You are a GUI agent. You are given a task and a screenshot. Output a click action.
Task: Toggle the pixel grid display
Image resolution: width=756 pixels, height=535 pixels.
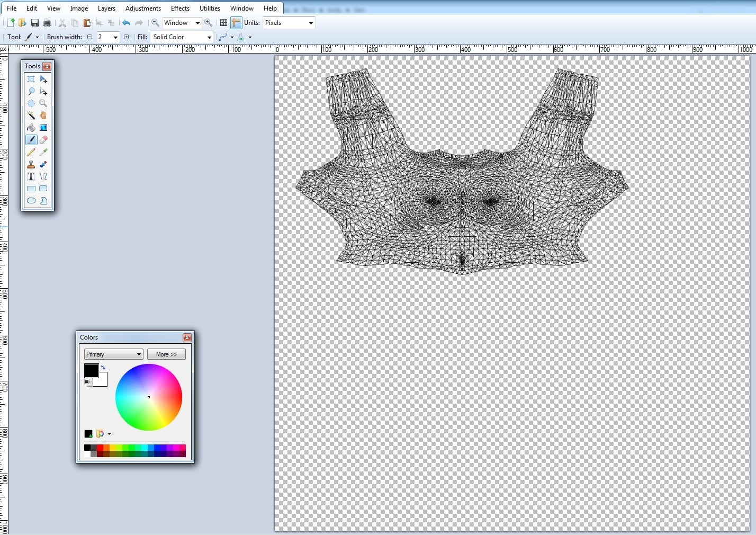coord(223,23)
